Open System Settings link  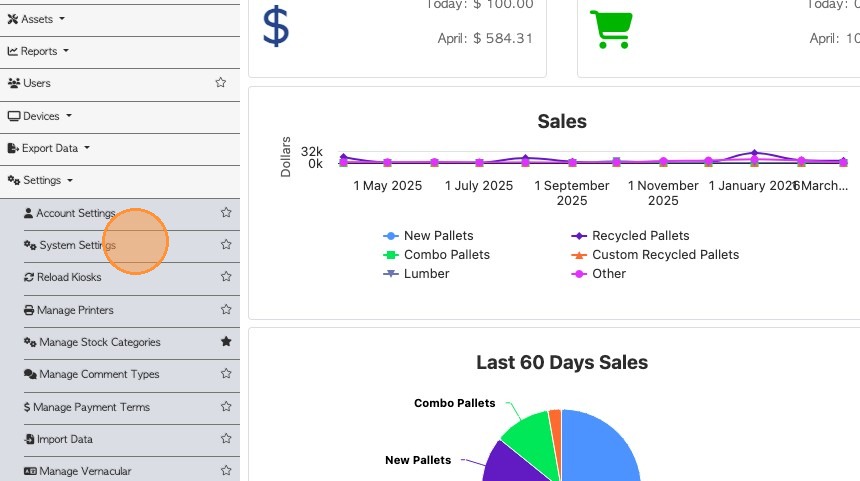click(77, 245)
